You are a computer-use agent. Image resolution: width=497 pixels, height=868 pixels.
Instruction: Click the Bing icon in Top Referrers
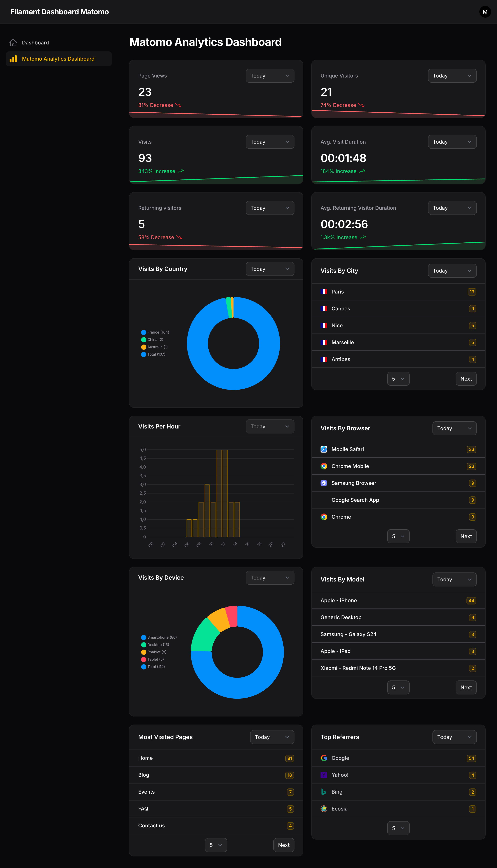pos(324,792)
